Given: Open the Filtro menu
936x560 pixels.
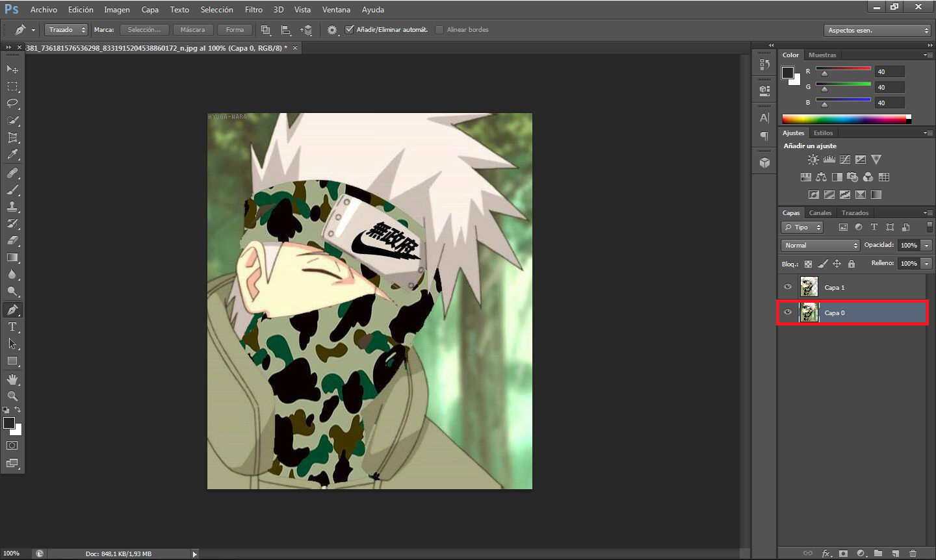Looking at the screenshot, I should (253, 10).
